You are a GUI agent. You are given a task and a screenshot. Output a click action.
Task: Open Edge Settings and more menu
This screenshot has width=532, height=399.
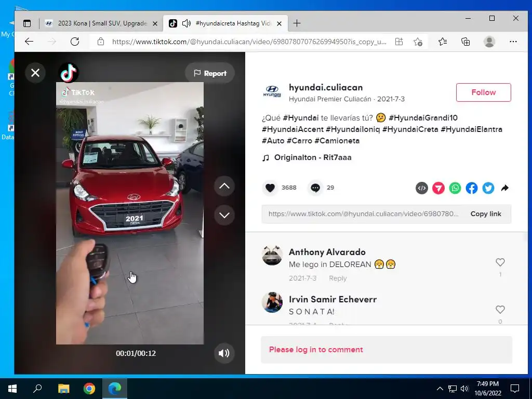(x=513, y=42)
